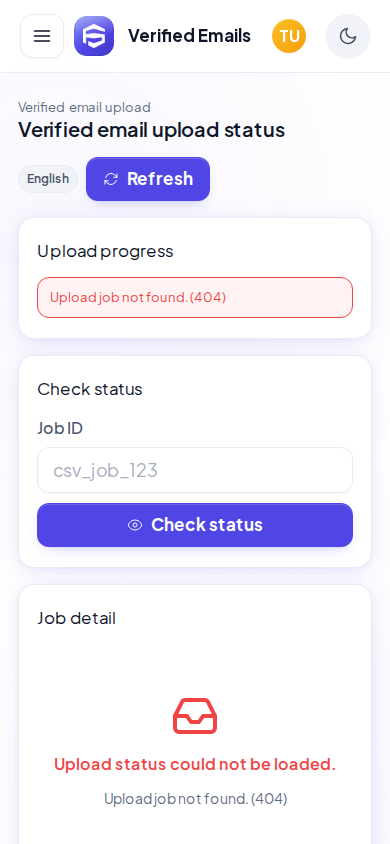Click the Job detail card heading
This screenshot has width=390, height=844.
click(x=76, y=618)
